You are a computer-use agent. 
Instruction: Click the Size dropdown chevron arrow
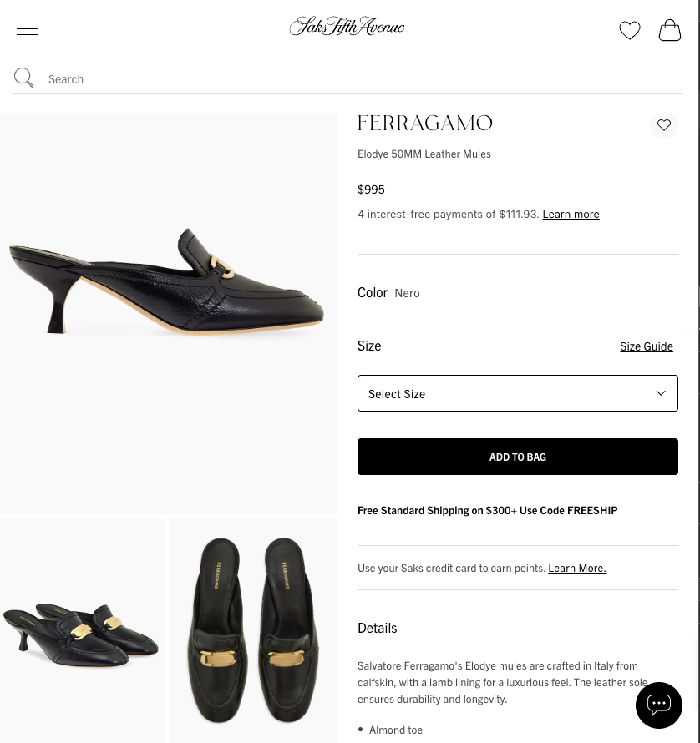point(661,392)
